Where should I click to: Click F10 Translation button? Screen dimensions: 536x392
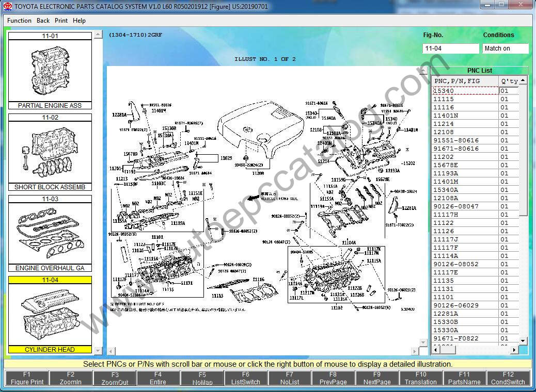(x=421, y=378)
